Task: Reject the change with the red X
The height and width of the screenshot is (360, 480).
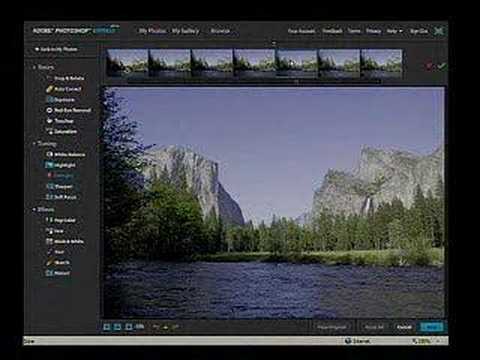Action: 429,66
